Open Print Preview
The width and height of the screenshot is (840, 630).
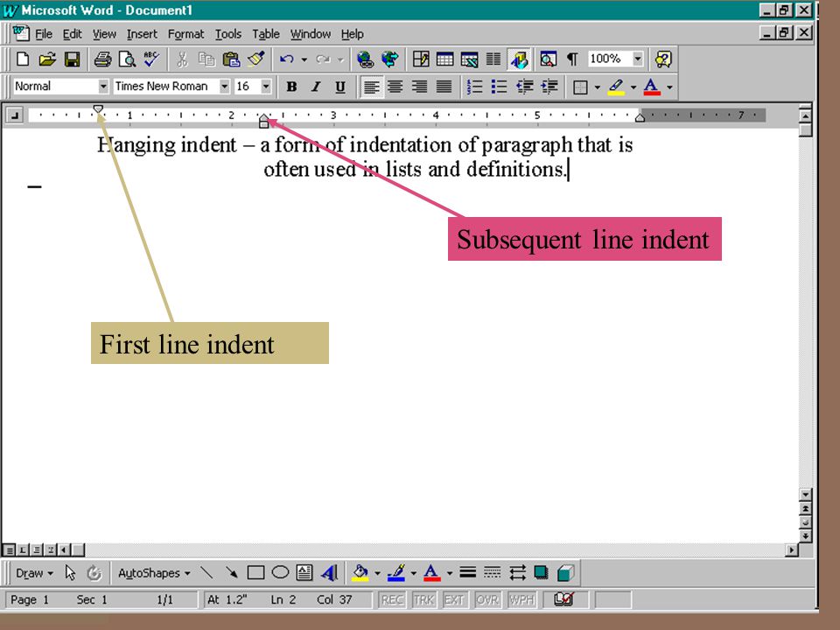click(127, 59)
